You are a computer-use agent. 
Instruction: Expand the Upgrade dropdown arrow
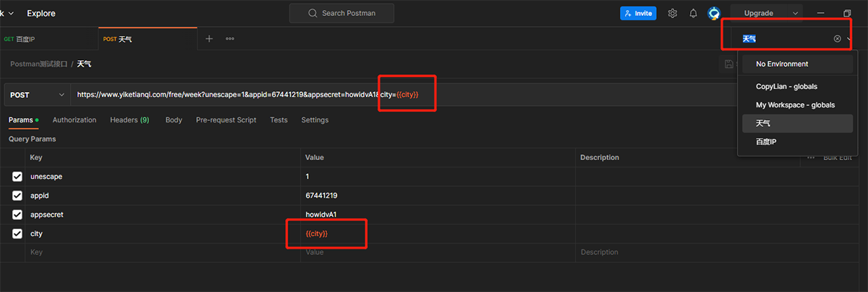[796, 13]
